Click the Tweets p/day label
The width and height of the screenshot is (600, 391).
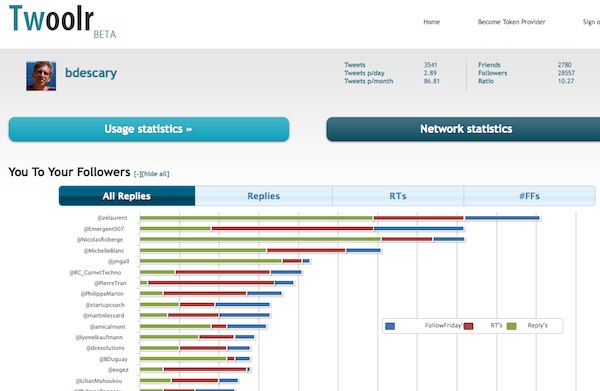[364, 73]
